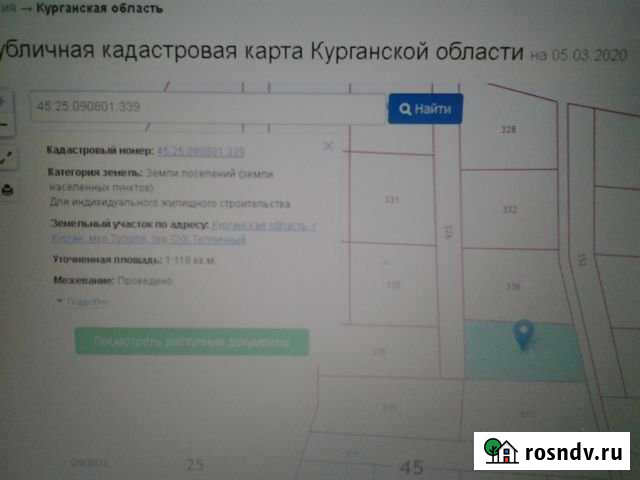The height and width of the screenshot is (480, 640).
Task: Click the green view documents button
Action: (x=192, y=342)
